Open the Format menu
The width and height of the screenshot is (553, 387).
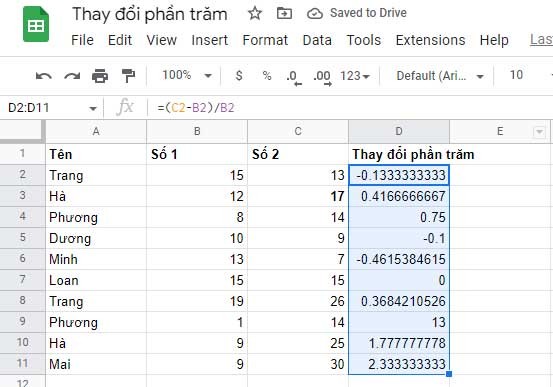[x=265, y=40]
